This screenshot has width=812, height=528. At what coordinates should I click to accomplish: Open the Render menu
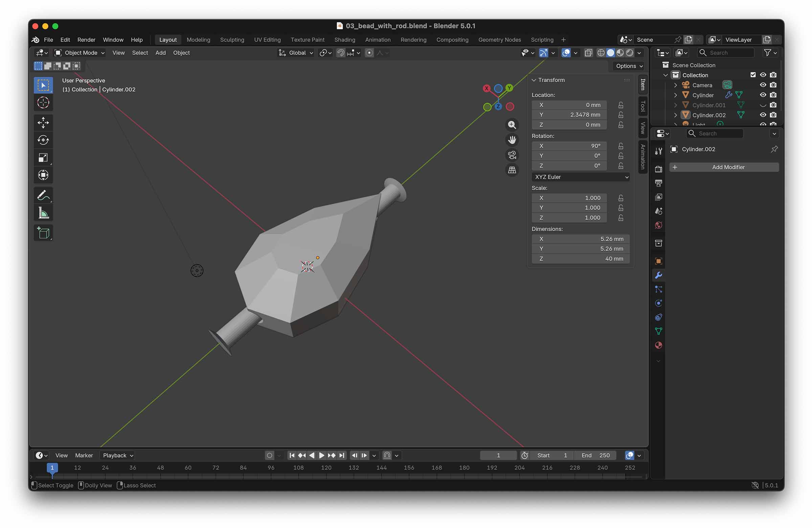point(86,40)
